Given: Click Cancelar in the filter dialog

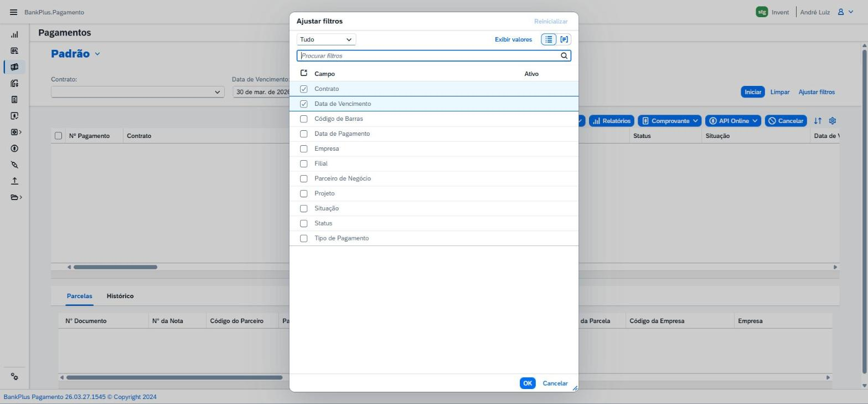Looking at the screenshot, I should 555,383.
